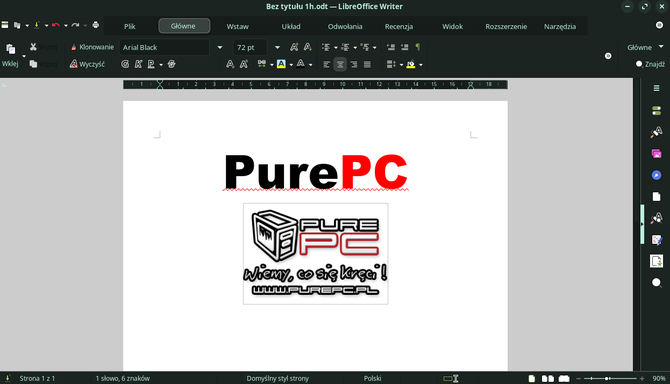The height and width of the screenshot is (384, 670).
Task: Open the magnifier deck at sidebar bottom
Action: coord(656,282)
